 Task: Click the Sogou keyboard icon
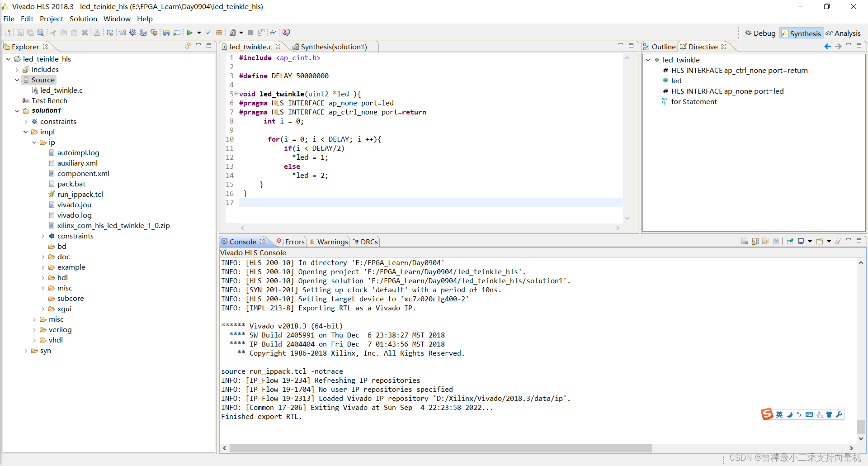click(809, 414)
